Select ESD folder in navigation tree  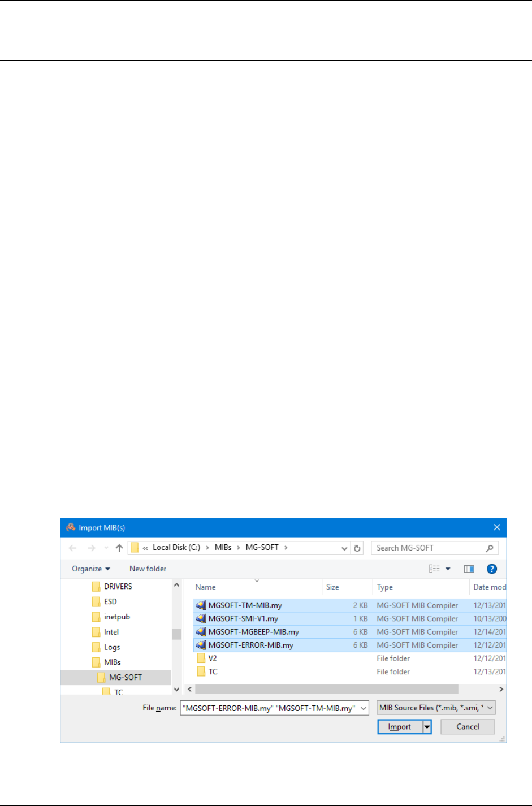[x=104, y=601]
